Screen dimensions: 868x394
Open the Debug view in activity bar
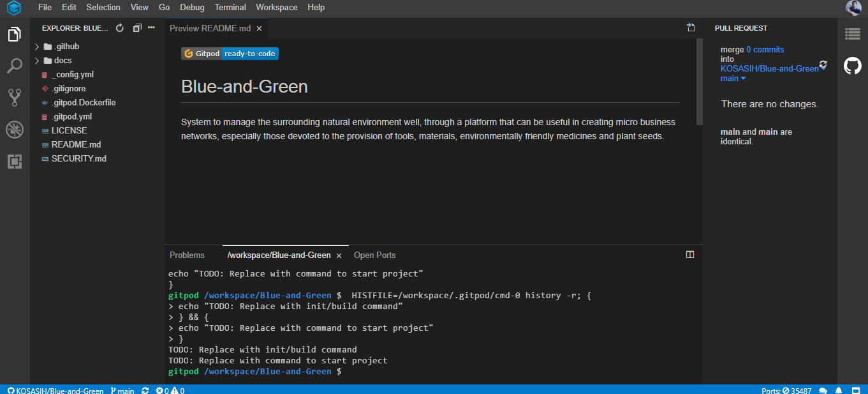pyautogui.click(x=15, y=130)
